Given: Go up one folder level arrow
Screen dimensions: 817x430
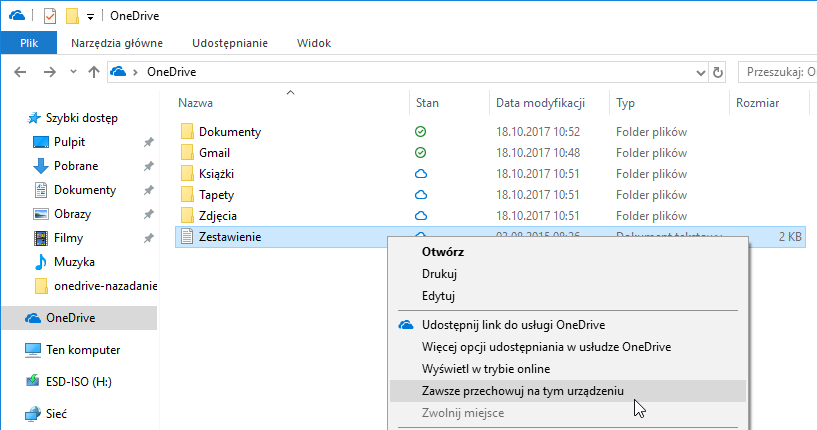Looking at the screenshot, I should click(94, 72).
